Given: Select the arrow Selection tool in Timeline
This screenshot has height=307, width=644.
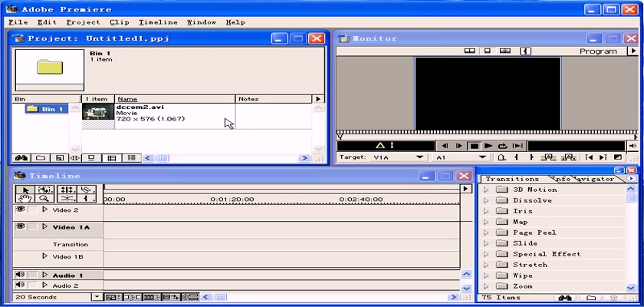Looking at the screenshot, I should click(x=26, y=190).
